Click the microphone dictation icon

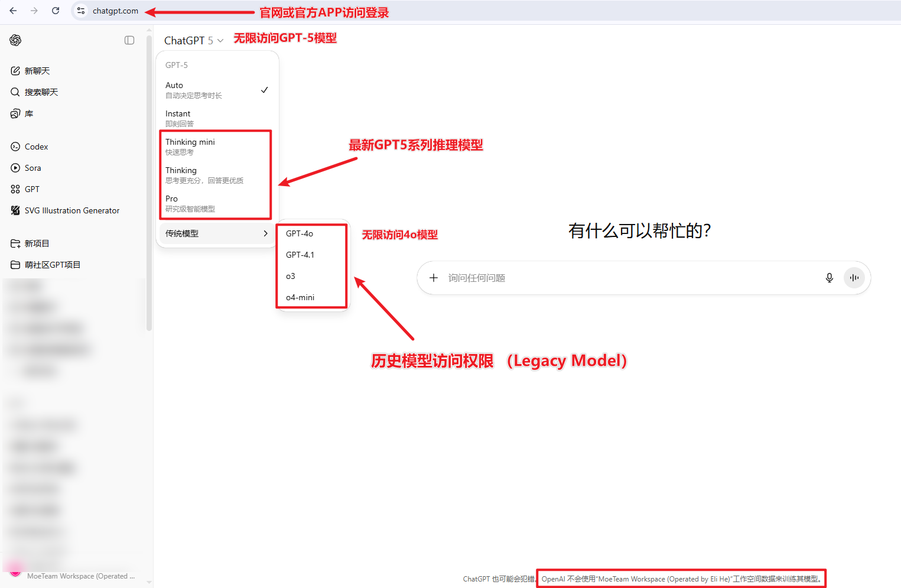click(x=830, y=278)
